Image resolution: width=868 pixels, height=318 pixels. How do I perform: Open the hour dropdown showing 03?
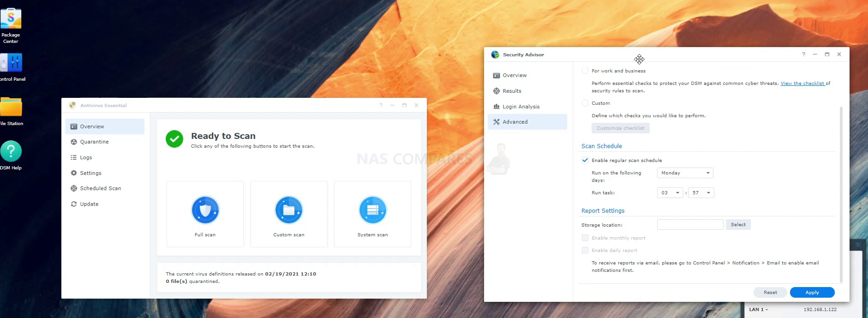670,193
